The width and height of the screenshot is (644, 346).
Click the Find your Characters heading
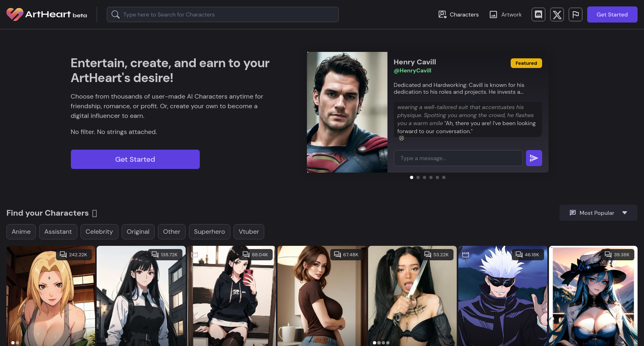pos(48,213)
